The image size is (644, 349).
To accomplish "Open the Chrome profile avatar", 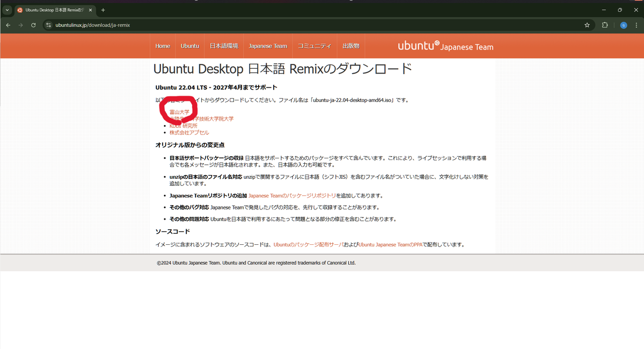I will click(x=624, y=25).
